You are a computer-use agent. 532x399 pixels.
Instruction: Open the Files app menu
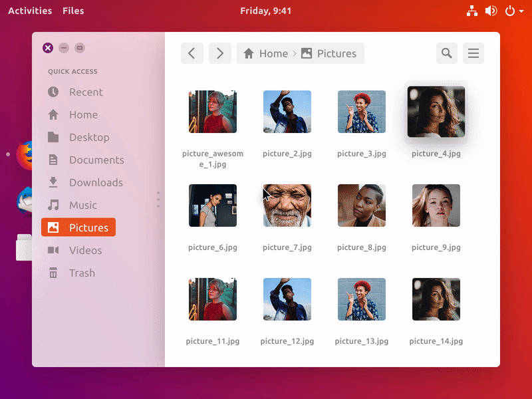click(x=73, y=11)
